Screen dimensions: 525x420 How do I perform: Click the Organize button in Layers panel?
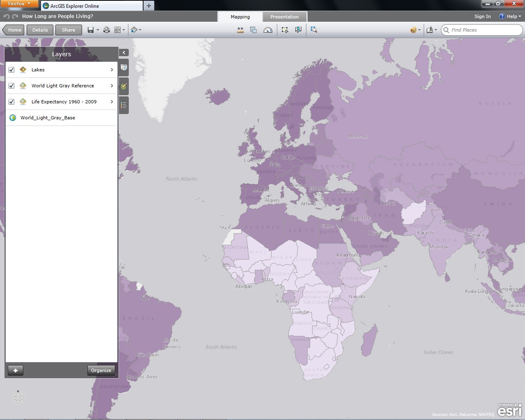tap(101, 370)
